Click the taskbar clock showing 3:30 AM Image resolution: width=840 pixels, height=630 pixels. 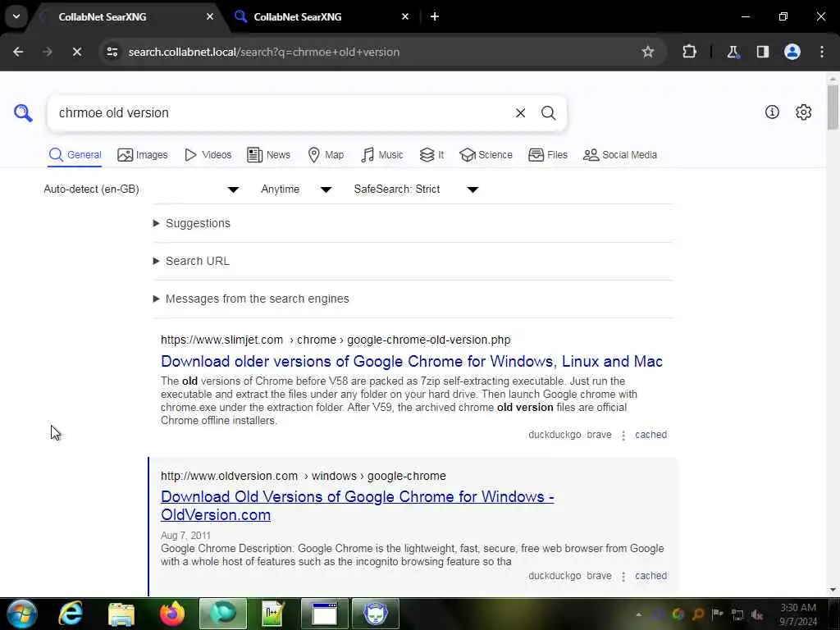coord(797,614)
